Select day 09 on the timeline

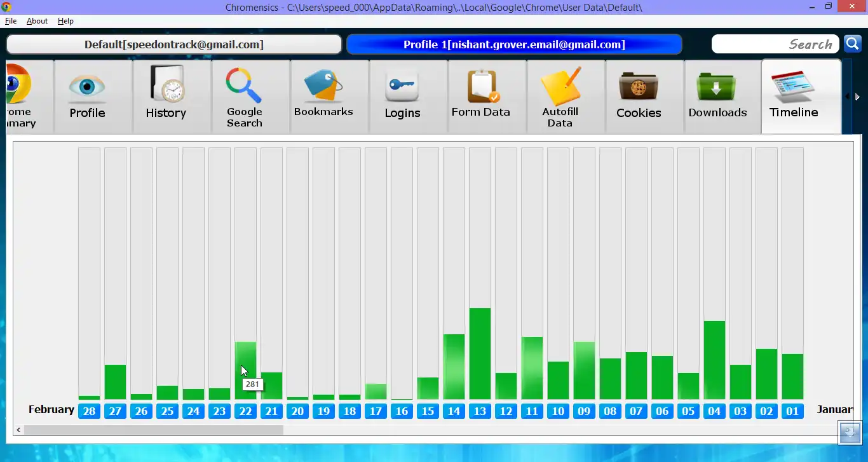tap(584, 411)
